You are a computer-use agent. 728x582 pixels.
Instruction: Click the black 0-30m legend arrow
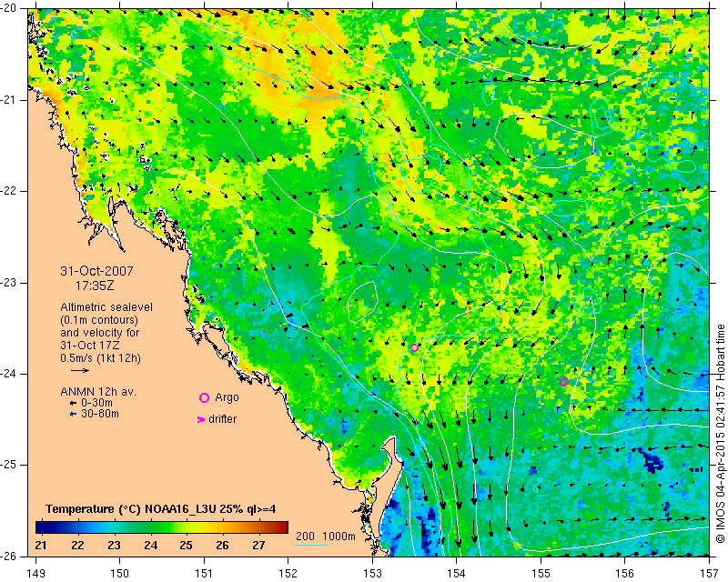point(73,404)
